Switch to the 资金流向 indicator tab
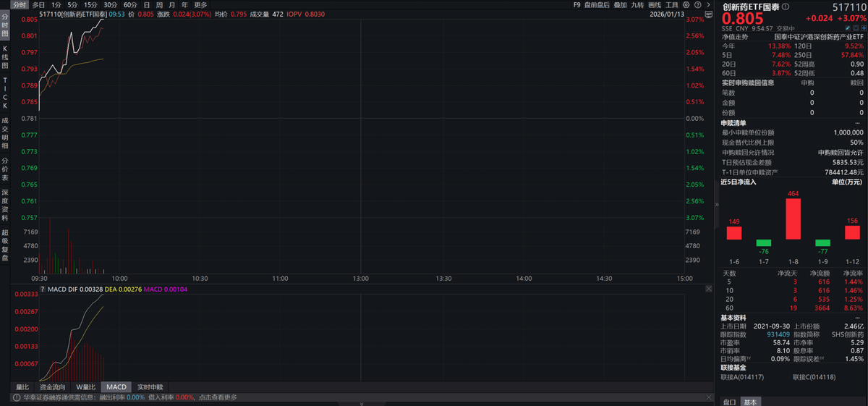The width and height of the screenshot is (868, 406). [52, 387]
